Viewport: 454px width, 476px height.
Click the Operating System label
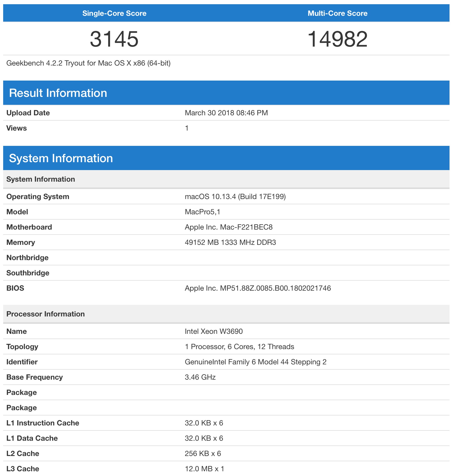click(x=38, y=197)
